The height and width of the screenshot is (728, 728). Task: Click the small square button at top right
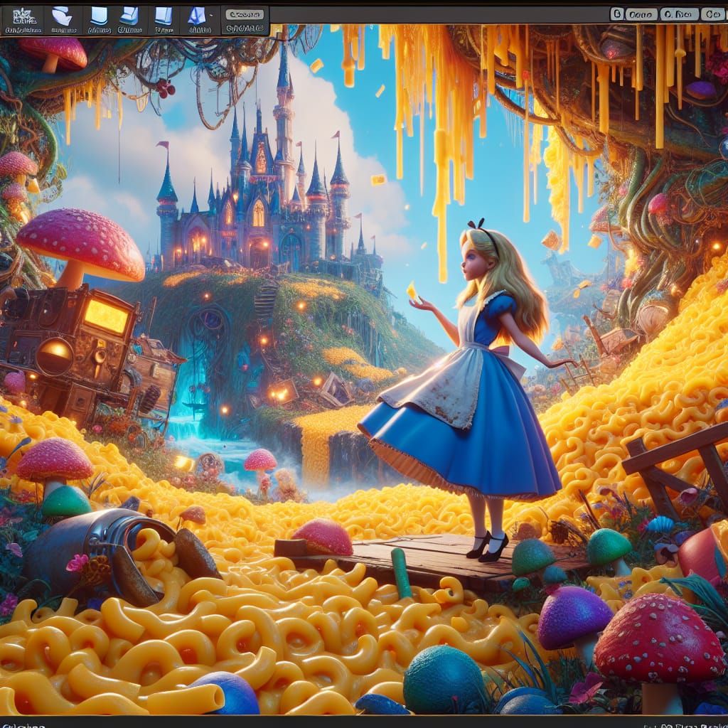tap(617, 14)
